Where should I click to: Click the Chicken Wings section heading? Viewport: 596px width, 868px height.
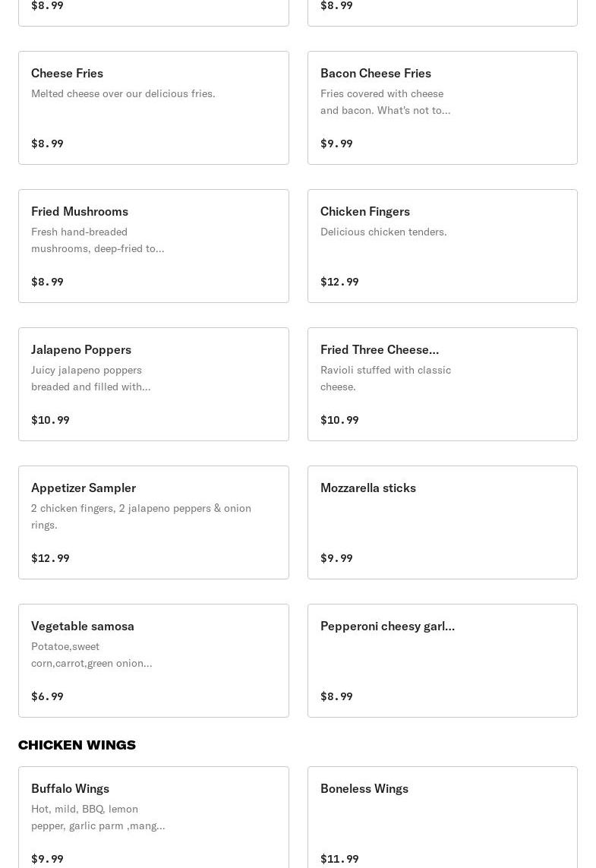pyautogui.click(x=77, y=745)
